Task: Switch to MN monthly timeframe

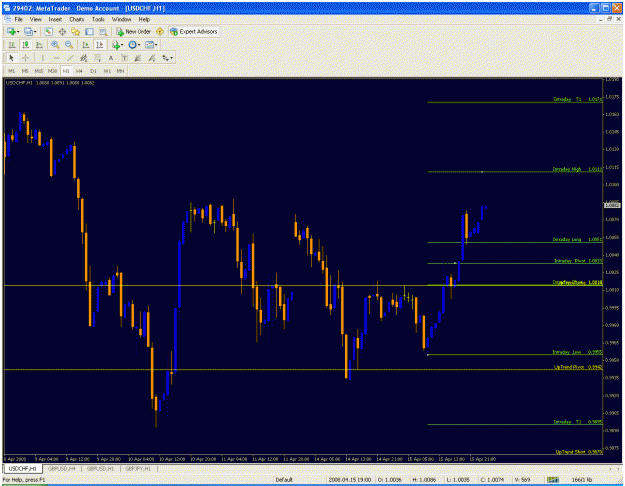Action: click(120, 71)
